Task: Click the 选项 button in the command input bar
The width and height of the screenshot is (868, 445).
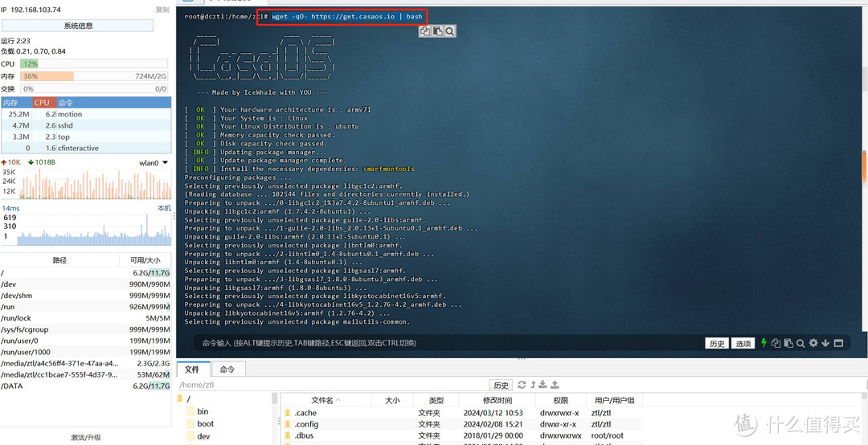Action: click(743, 343)
